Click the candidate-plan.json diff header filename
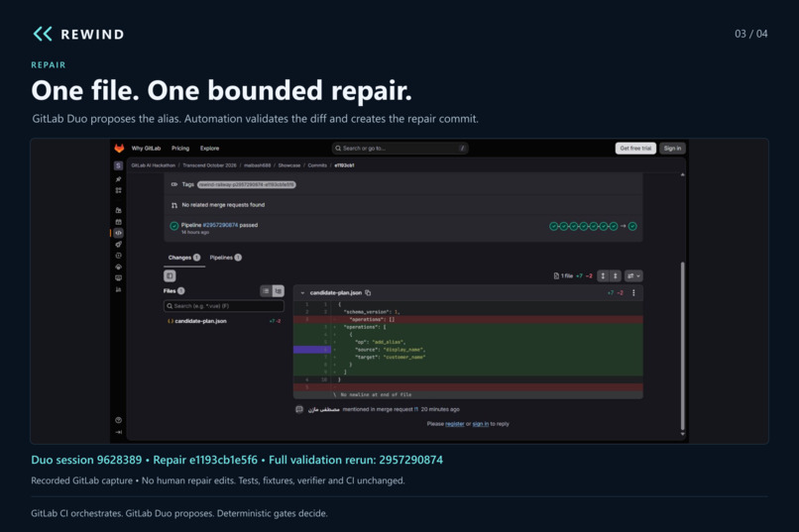799x532 pixels. point(336,292)
